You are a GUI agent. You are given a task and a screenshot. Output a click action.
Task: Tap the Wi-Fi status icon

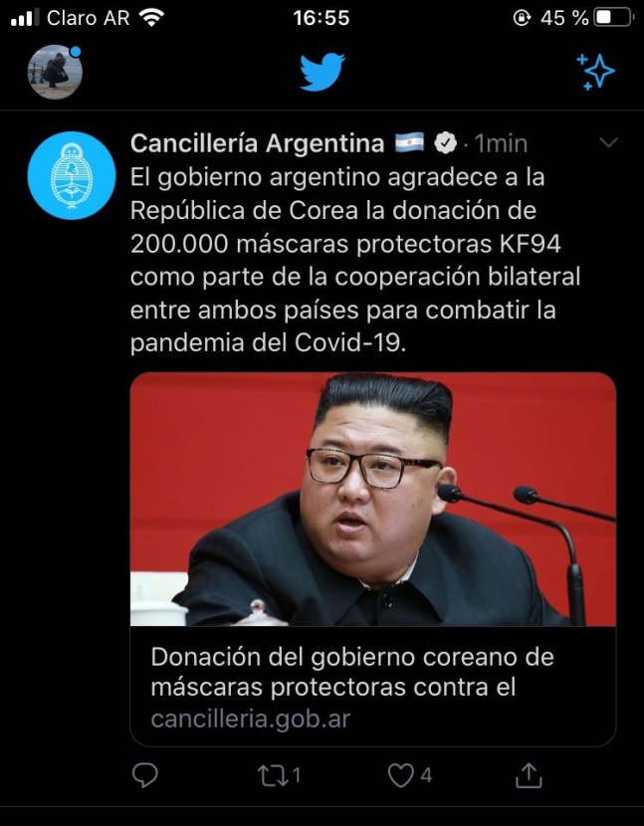point(151,18)
